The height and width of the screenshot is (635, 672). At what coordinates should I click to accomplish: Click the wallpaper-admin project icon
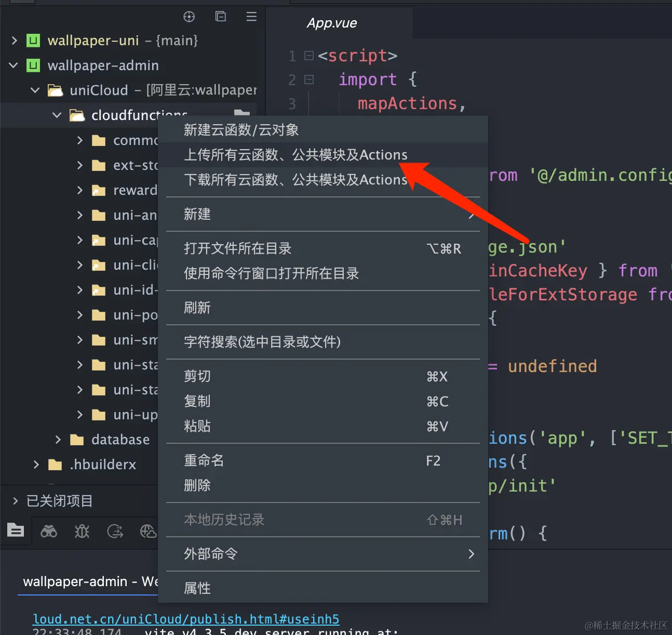coord(33,65)
